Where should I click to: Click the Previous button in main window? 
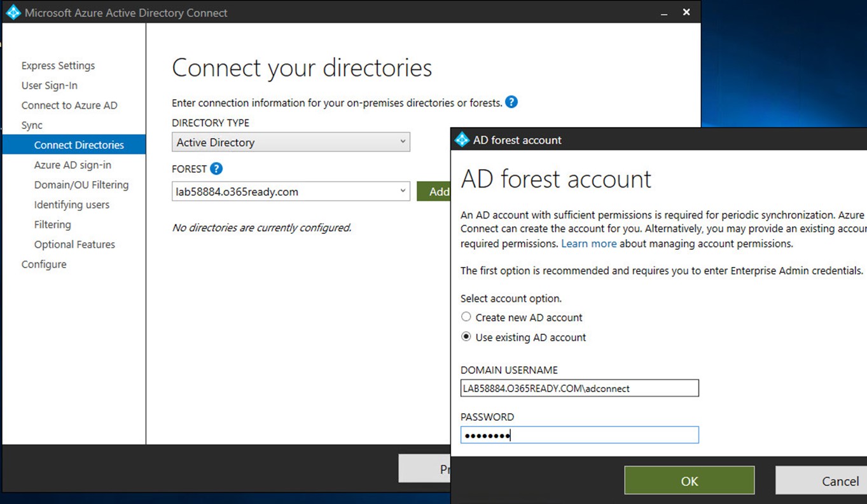[424, 468]
